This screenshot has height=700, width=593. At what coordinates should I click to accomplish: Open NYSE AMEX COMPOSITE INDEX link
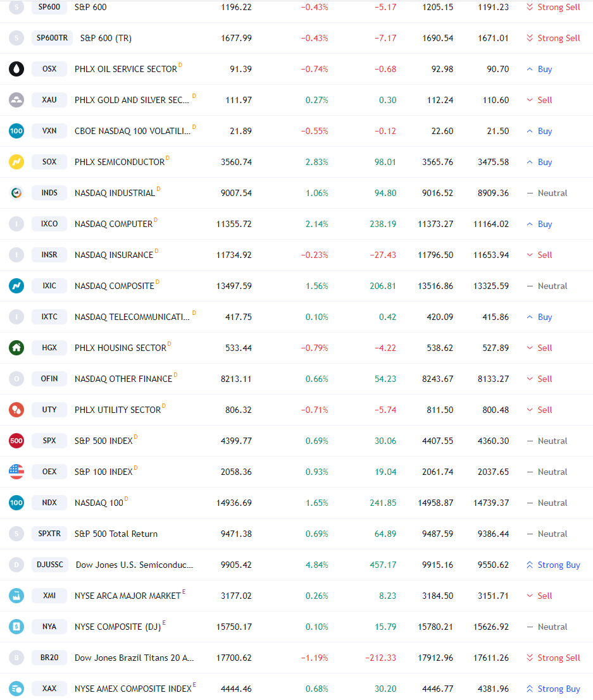pyautogui.click(x=133, y=689)
